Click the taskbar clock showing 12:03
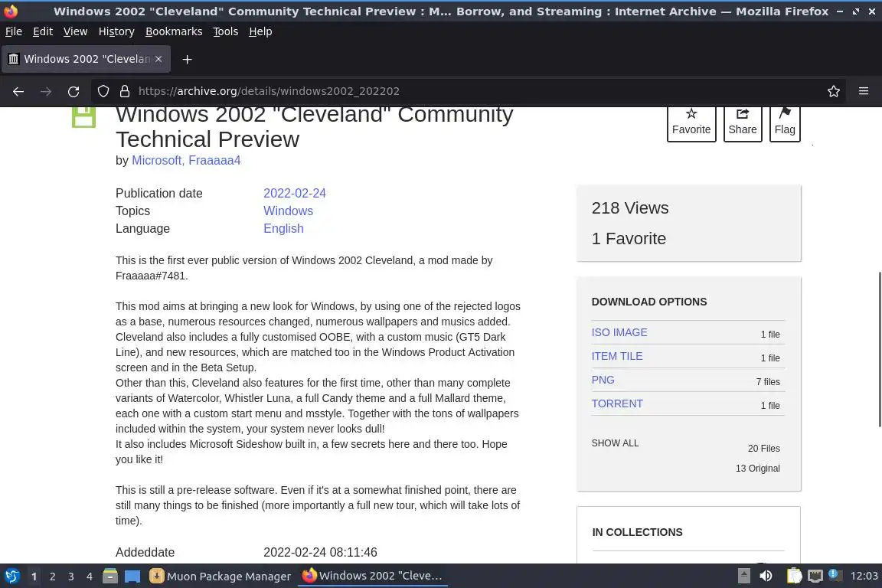 point(864,577)
